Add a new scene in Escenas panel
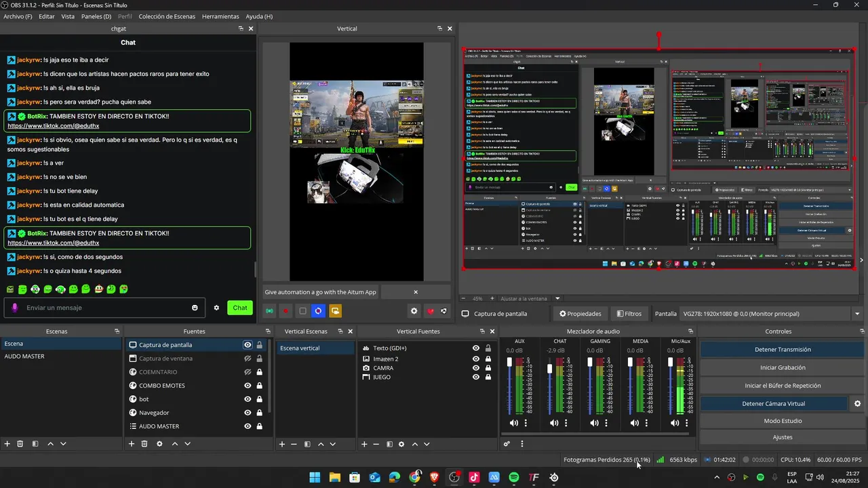The width and height of the screenshot is (868, 488). 7,444
